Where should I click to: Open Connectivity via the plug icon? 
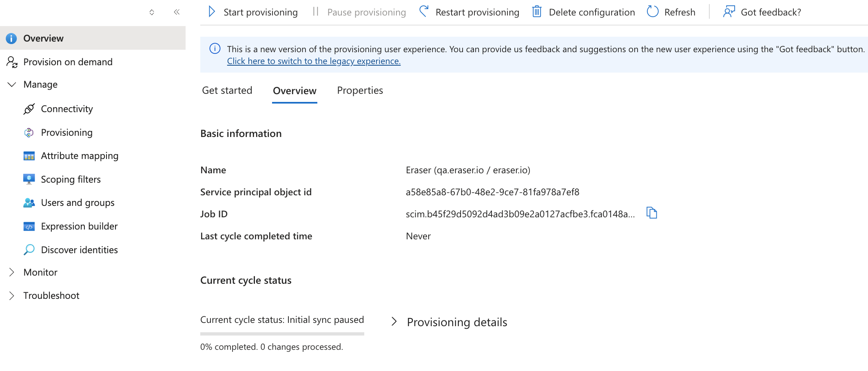(x=29, y=109)
